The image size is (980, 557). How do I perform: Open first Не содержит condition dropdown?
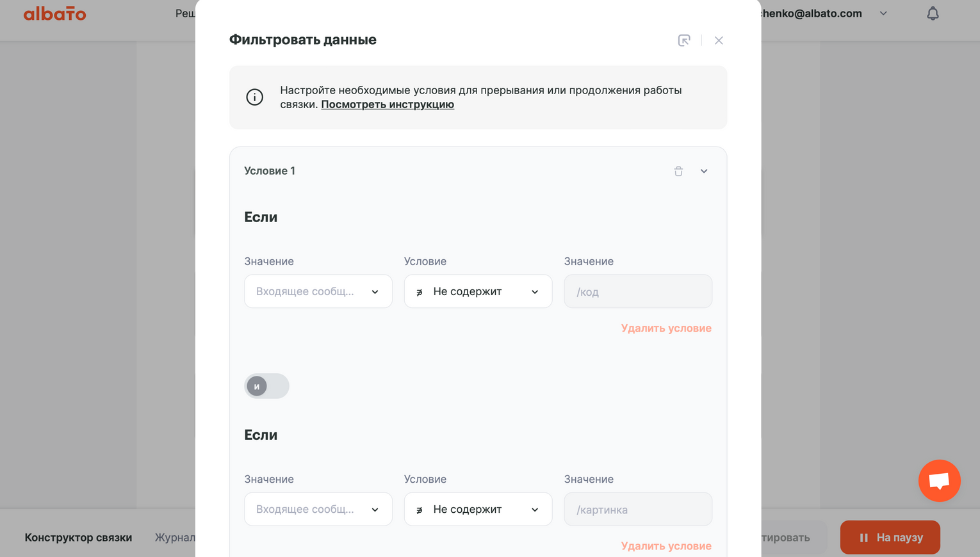478,291
